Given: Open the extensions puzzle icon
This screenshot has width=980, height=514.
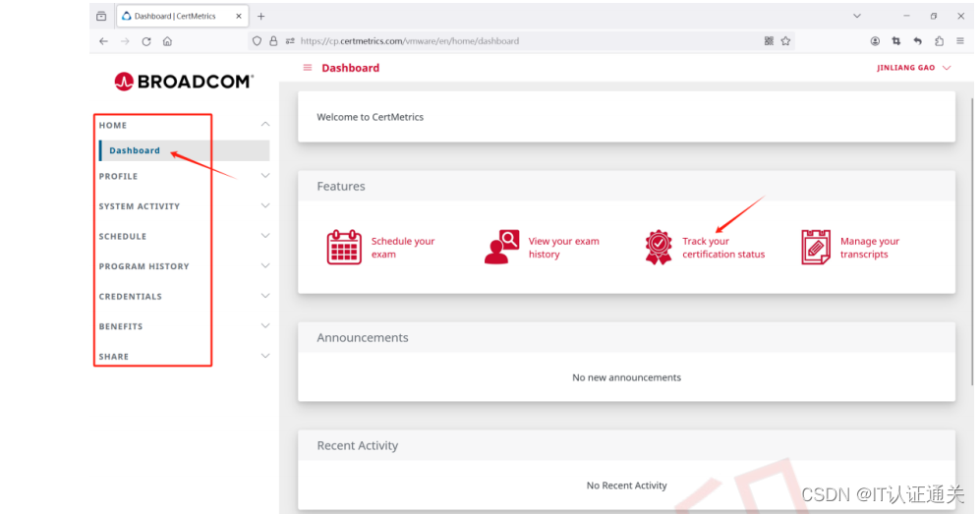Looking at the screenshot, I should tap(939, 41).
